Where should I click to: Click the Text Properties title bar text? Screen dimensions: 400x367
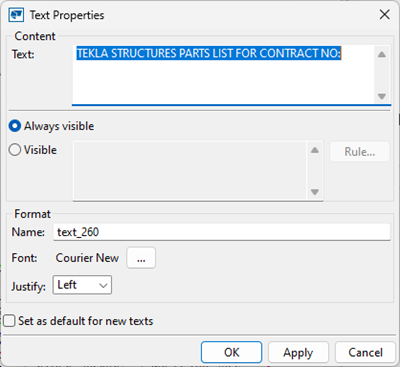pos(67,15)
